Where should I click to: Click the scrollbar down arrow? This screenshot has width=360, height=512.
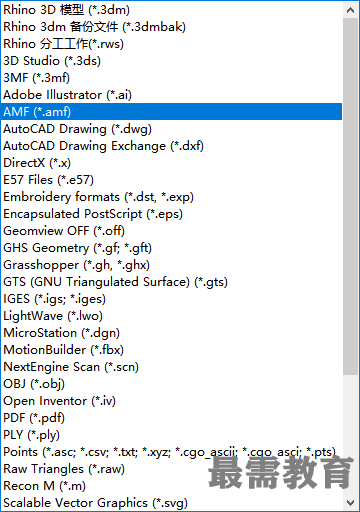(350, 502)
